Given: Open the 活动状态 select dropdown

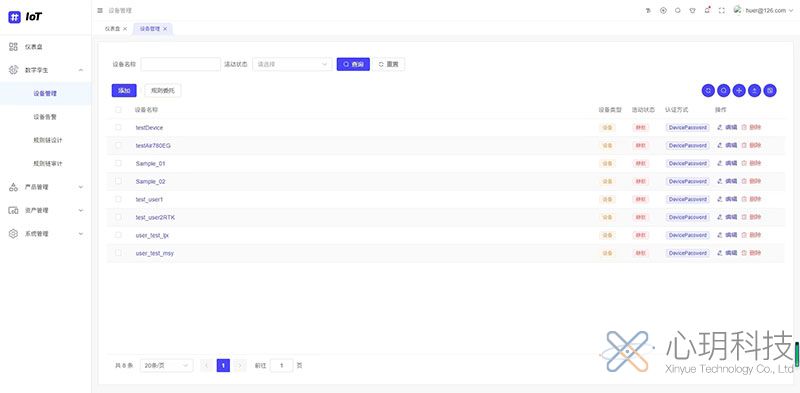Looking at the screenshot, I should (292, 64).
